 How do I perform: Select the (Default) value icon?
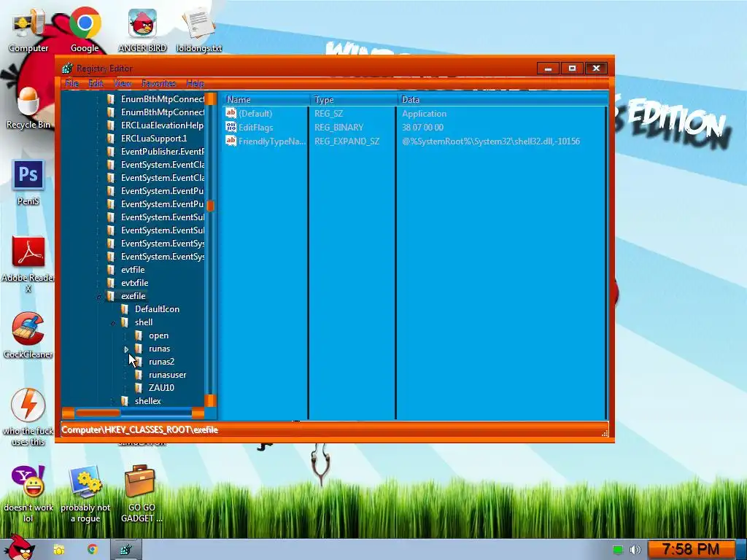tap(231, 113)
